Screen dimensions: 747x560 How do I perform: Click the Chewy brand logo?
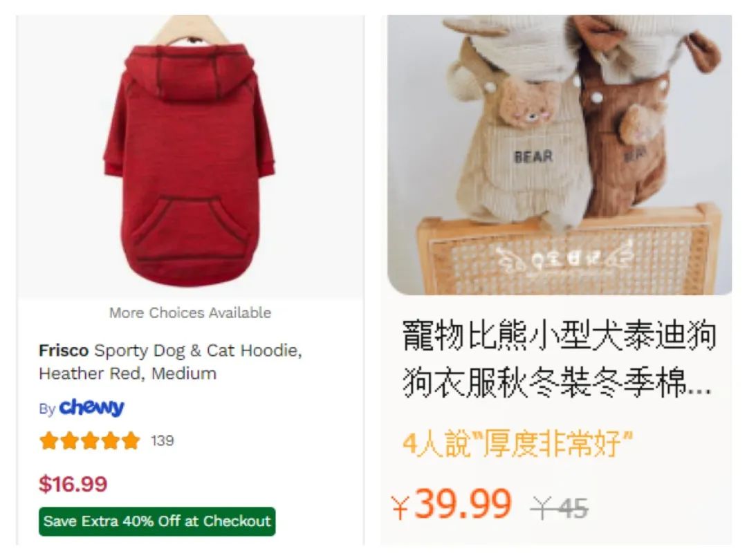[91, 408]
